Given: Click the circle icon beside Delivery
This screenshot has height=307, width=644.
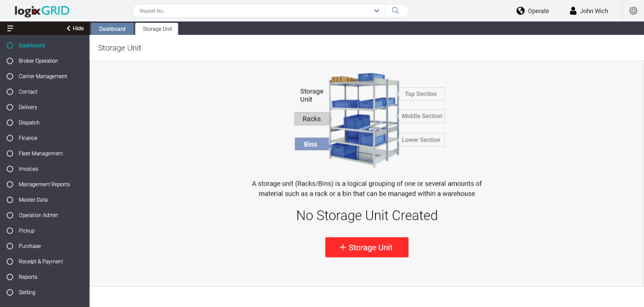Looking at the screenshot, I should pos(10,107).
